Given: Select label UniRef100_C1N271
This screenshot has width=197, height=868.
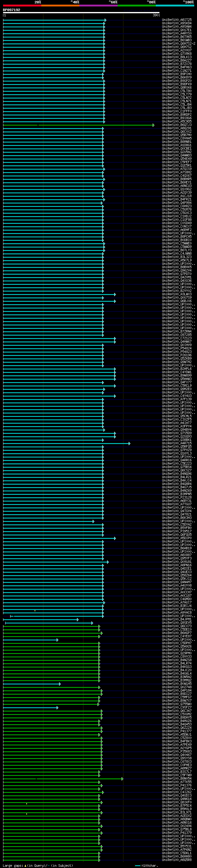Looking at the screenshot, I should 177,71.
